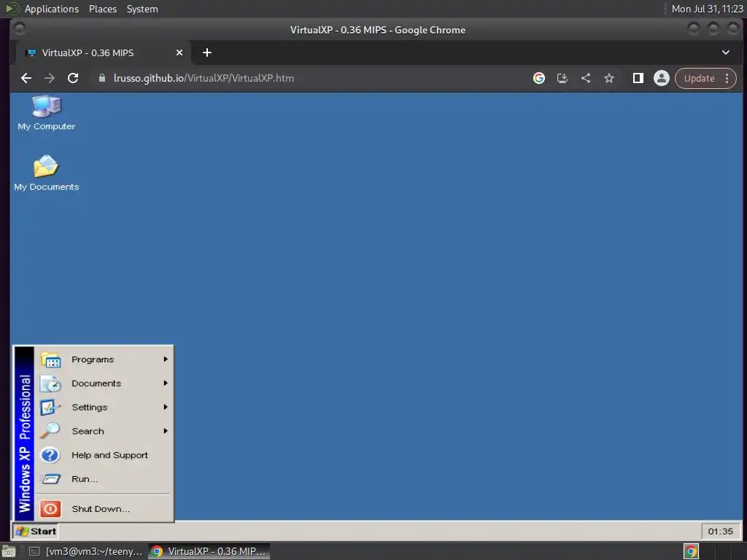This screenshot has width=747, height=560.
Task: Open Chrome tab search dropdown chevron
Action: [726, 52]
